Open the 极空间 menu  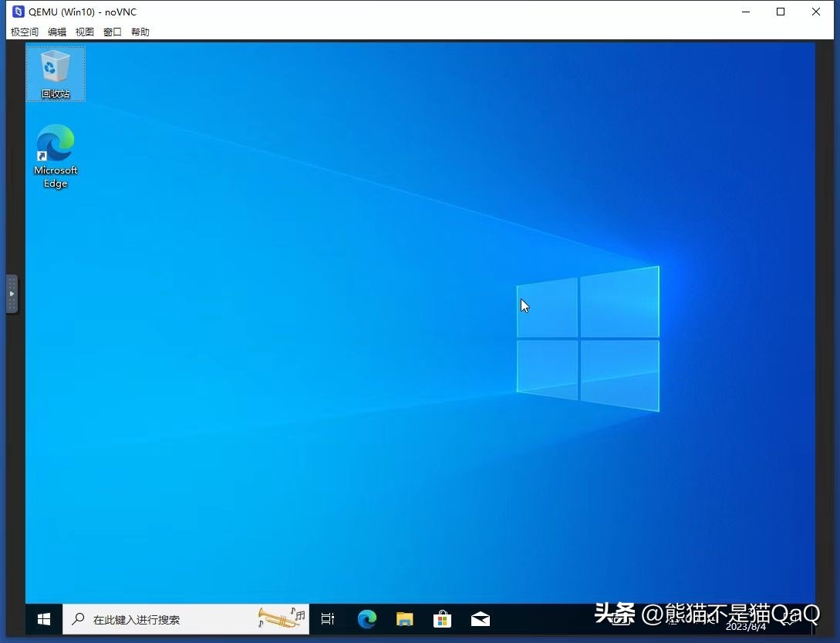24,32
